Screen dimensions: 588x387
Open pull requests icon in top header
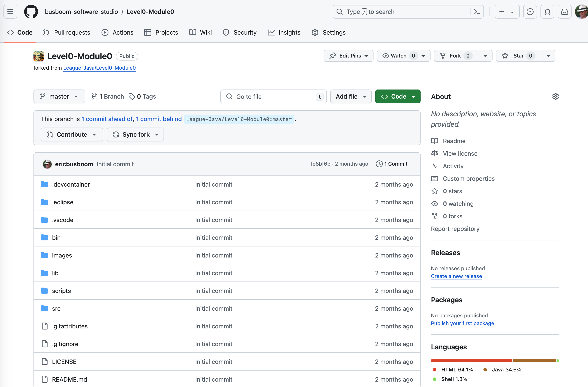pyautogui.click(x=547, y=12)
